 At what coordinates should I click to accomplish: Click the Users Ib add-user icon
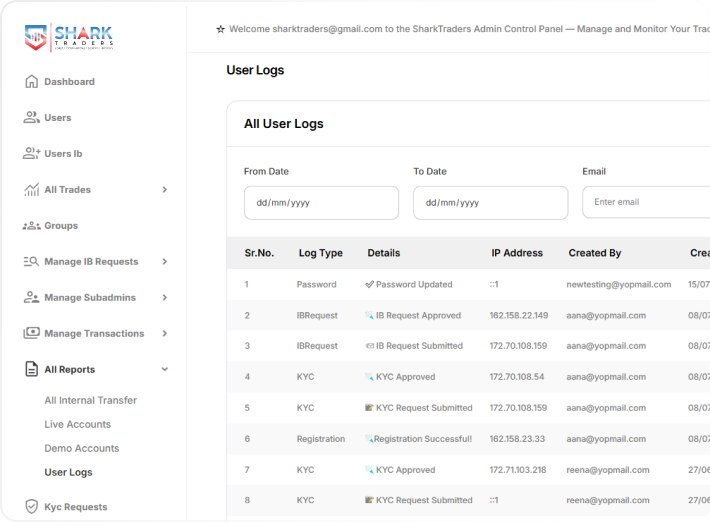32,153
